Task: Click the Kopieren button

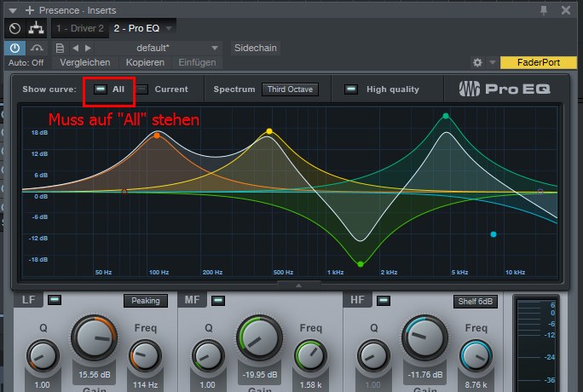Action: click(x=145, y=62)
